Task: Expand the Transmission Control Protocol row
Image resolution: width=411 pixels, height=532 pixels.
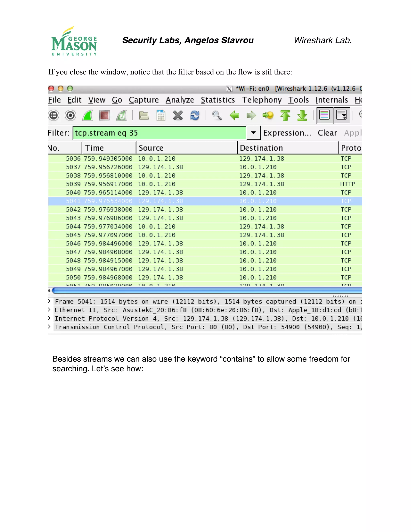Action: coord(49,327)
